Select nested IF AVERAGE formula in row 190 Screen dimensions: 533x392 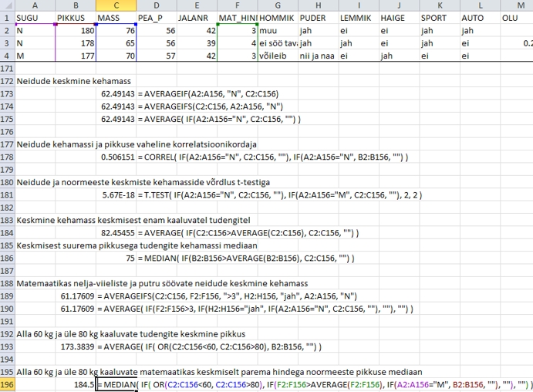255,309
